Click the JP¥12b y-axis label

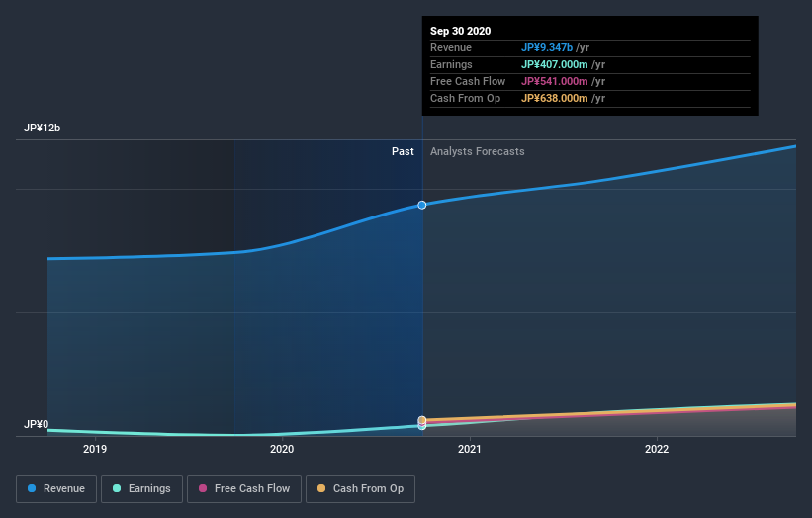coord(42,128)
